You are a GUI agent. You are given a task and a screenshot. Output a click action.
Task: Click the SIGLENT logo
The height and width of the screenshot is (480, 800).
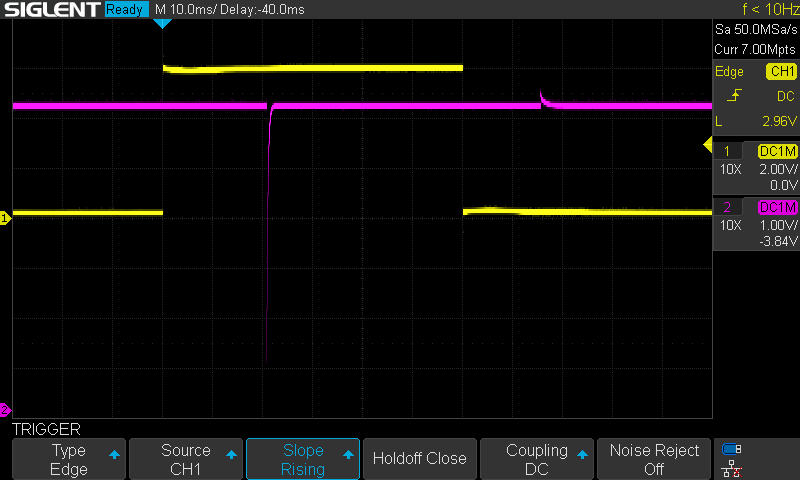[52, 9]
